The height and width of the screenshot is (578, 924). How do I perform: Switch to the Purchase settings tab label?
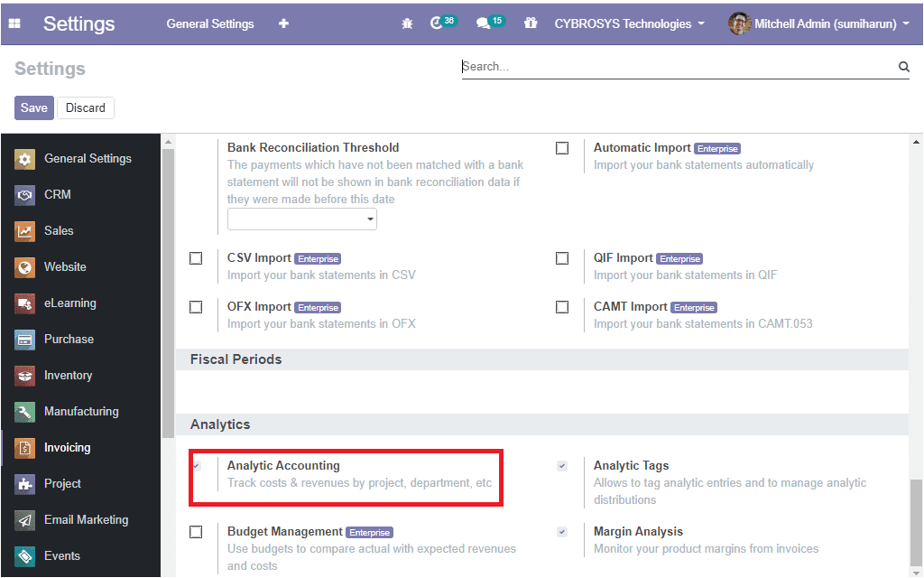(x=69, y=340)
